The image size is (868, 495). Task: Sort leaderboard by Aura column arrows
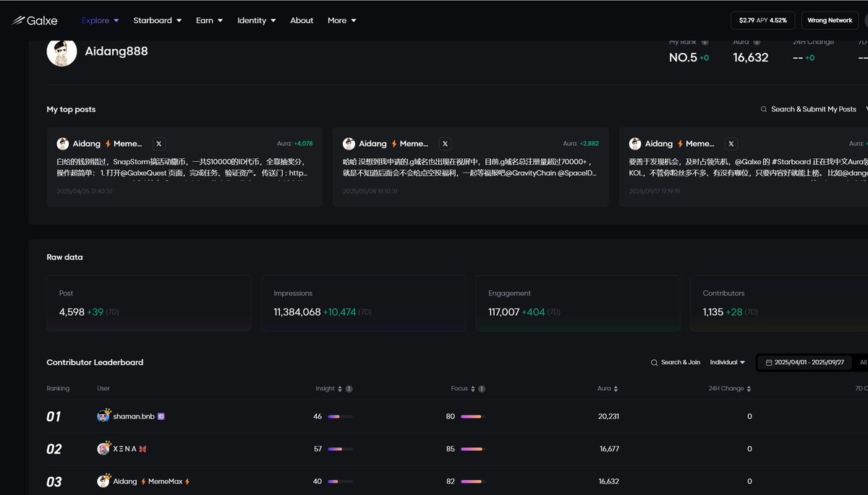click(616, 389)
